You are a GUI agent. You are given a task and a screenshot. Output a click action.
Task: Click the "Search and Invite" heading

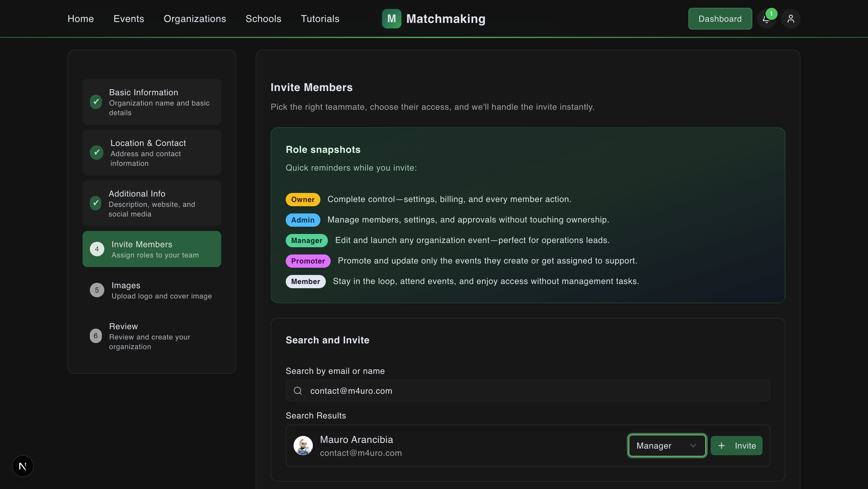[x=328, y=340]
